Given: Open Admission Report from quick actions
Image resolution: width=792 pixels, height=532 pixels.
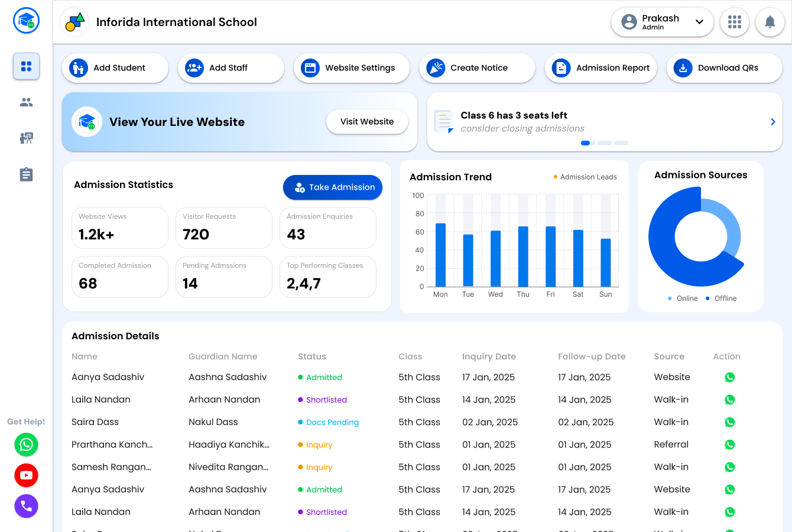Looking at the screenshot, I should click(x=601, y=68).
